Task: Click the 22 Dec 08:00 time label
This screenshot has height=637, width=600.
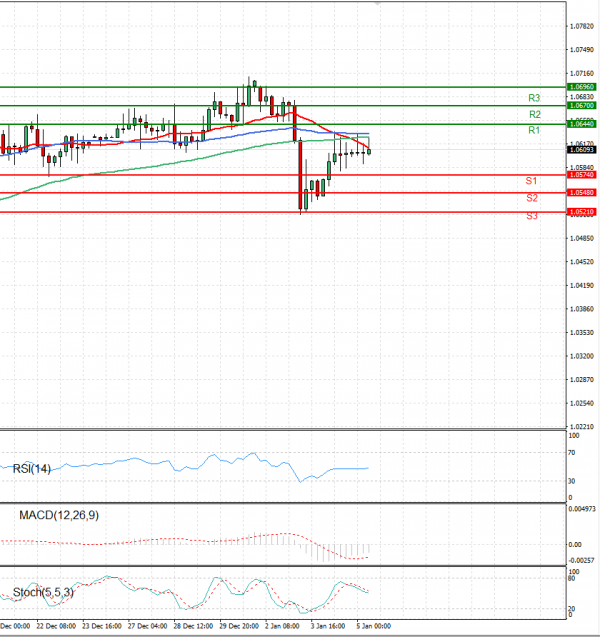Action: coord(56,626)
